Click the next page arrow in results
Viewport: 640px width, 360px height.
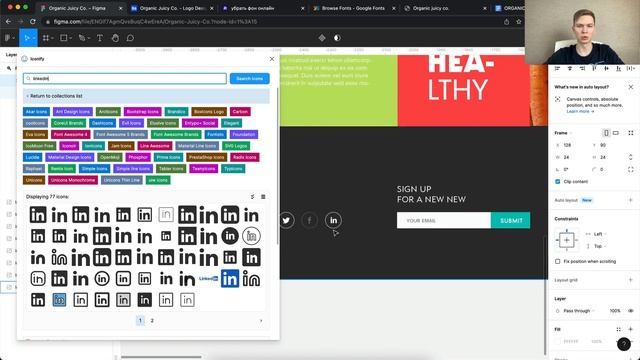(261, 321)
